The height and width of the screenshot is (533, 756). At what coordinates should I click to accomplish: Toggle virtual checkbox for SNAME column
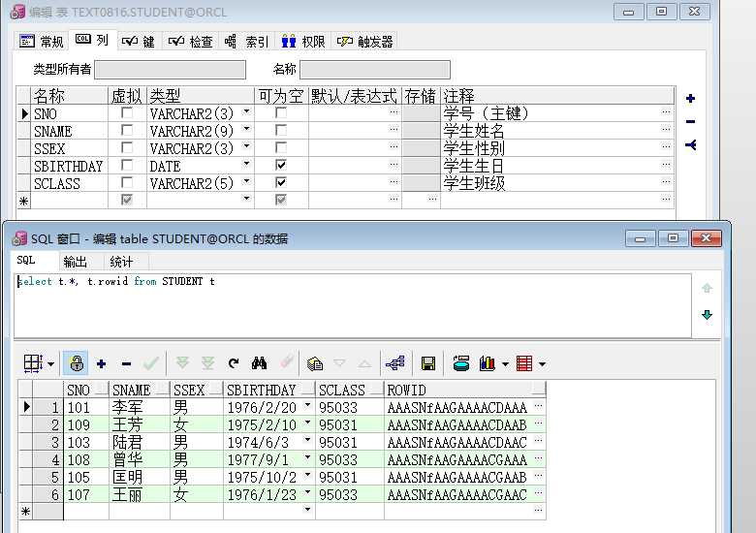(x=127, y=130)
